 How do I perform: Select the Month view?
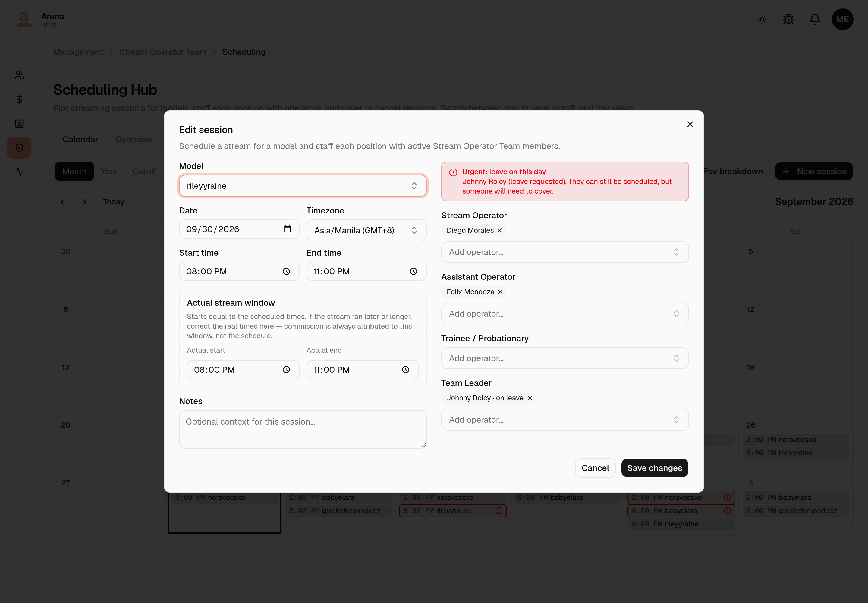pyautogui.click(x=74, y=172)
